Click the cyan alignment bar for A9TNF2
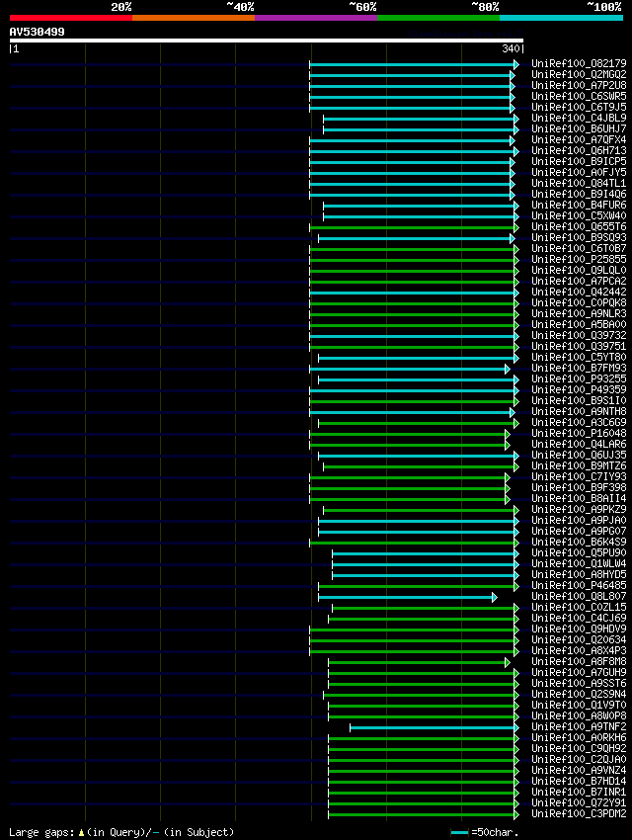 pos(434,727)
